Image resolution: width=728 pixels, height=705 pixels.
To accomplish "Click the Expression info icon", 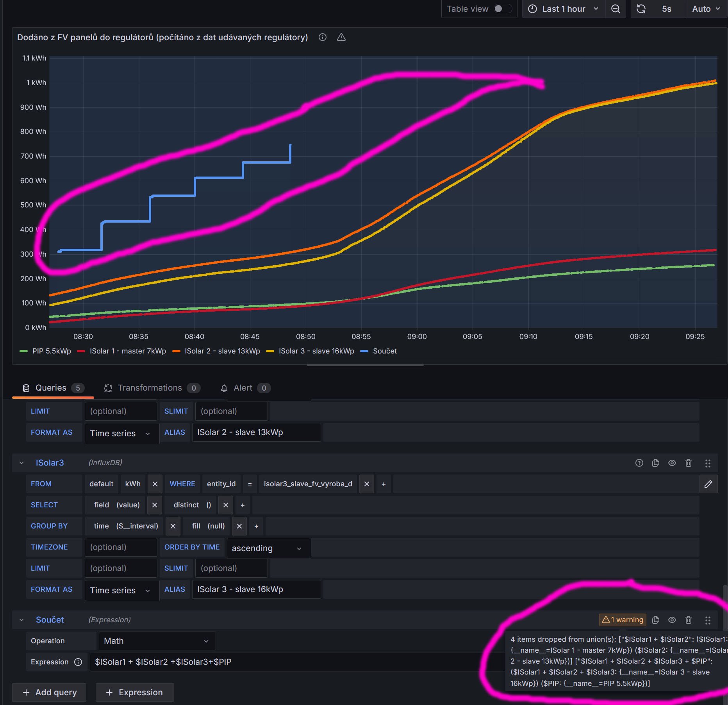I will (x=78, y=662).
